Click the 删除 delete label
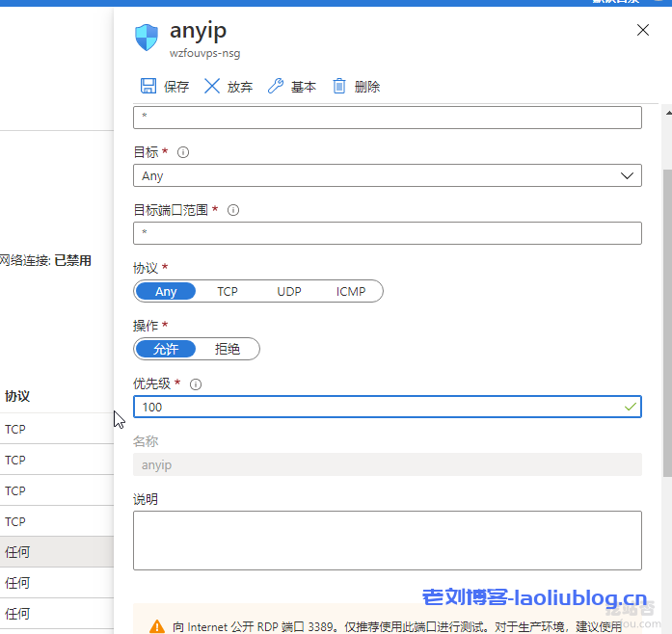 coord(367,87)
